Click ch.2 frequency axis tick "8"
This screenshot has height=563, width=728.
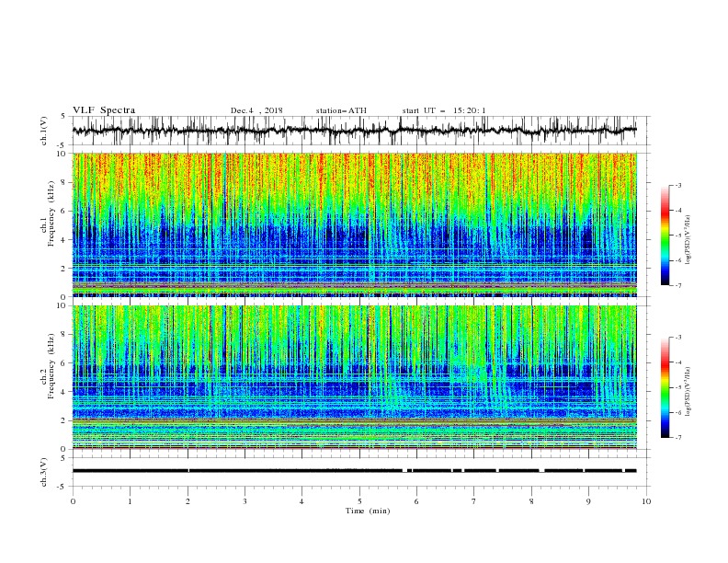[65, 335]
